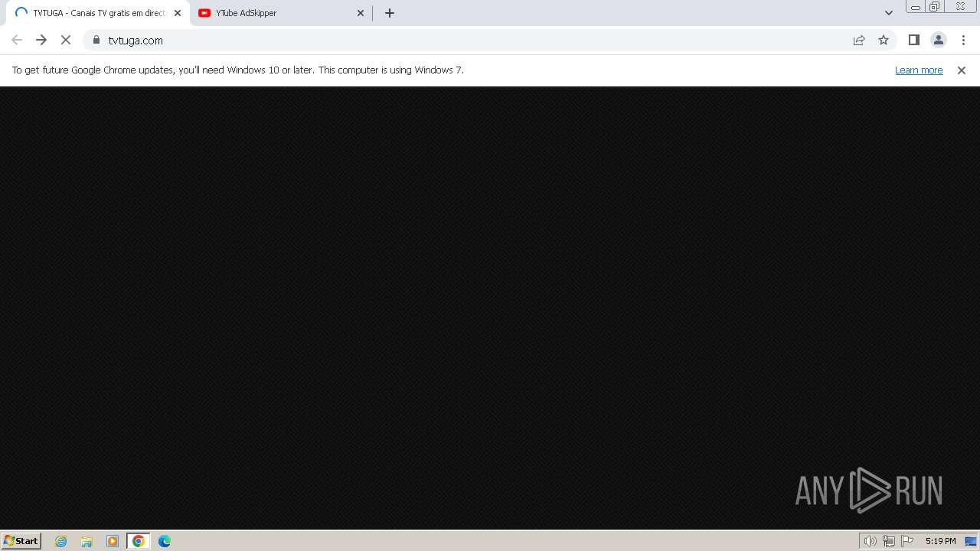The width and height of the screenshot is (980, 551).
Task: Open the volume control tray icon
Action: point(870,541)
